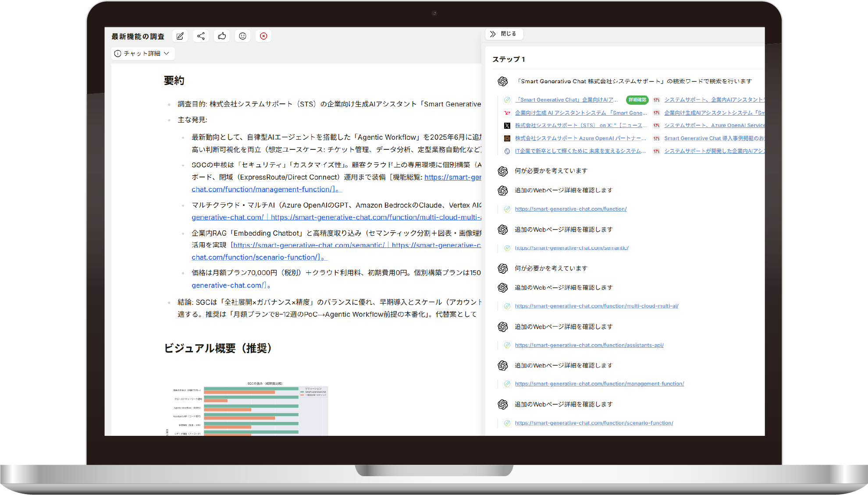Screen dimensions: 868x495
Task: Click the 最新機能の調査 chat title
Action: [138, 36]
